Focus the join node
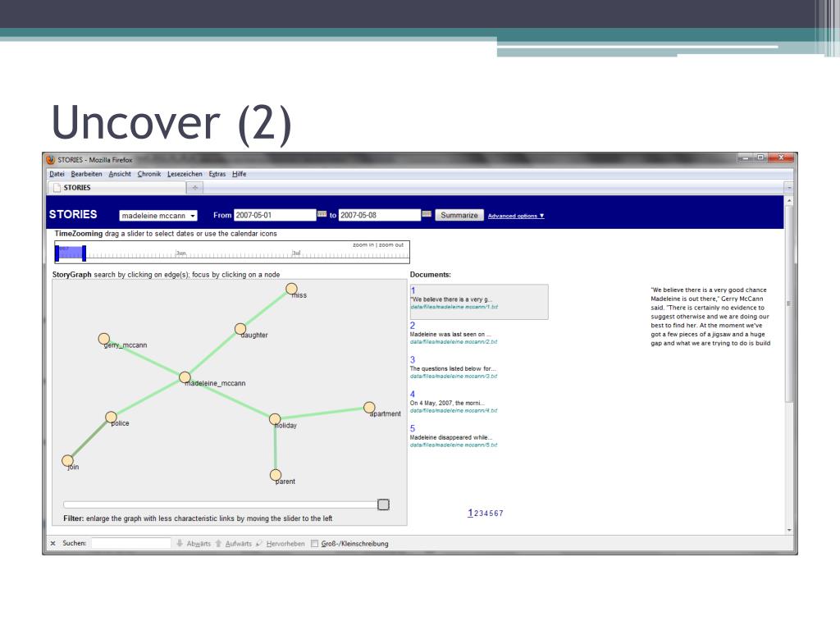840x630 pixels. pos(67,460)
